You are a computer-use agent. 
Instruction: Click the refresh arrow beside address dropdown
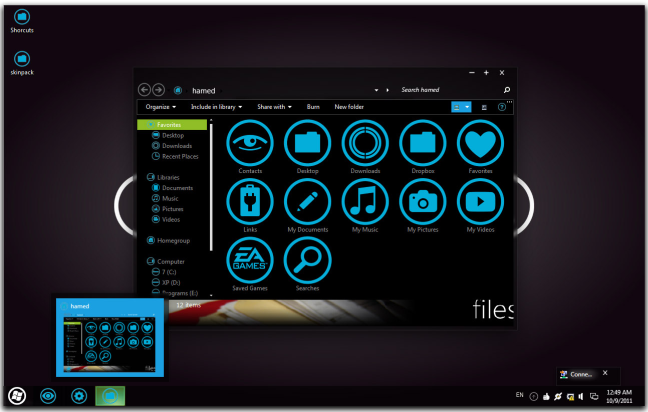click(x=387, y=90)
